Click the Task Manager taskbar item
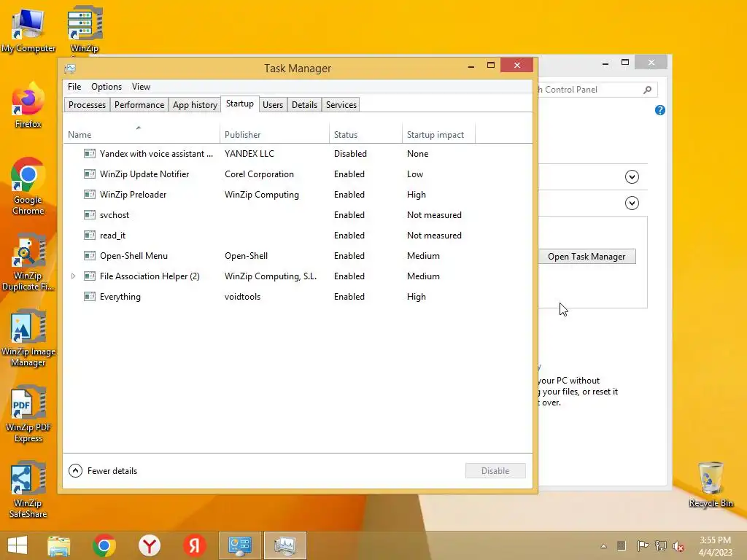 pos(285,545)
